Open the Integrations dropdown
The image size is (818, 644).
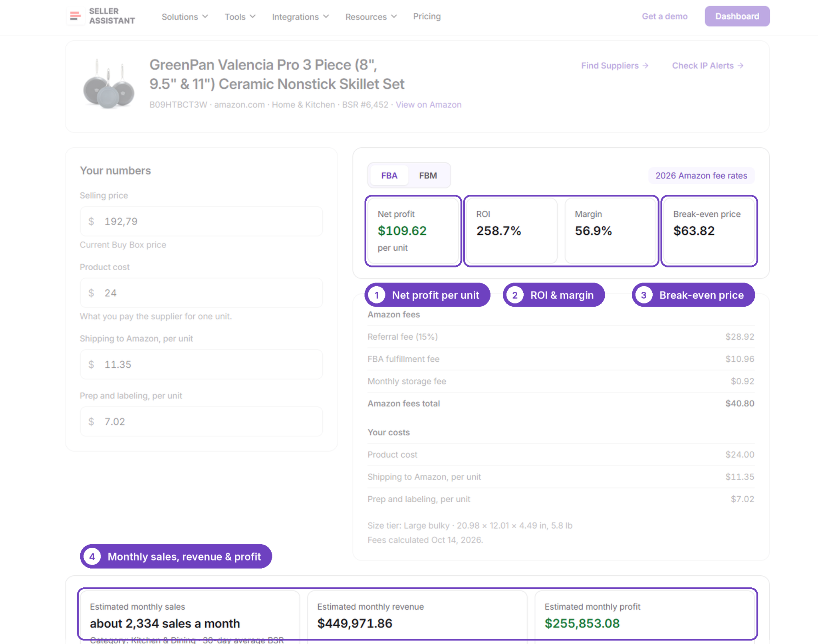pos(300,17)
